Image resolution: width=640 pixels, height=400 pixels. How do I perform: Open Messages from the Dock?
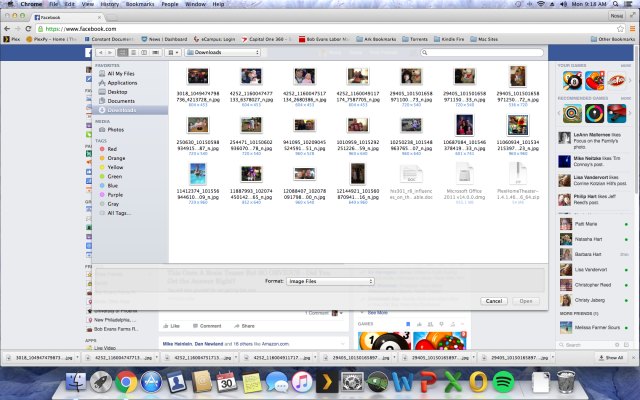tap(277, 382)
